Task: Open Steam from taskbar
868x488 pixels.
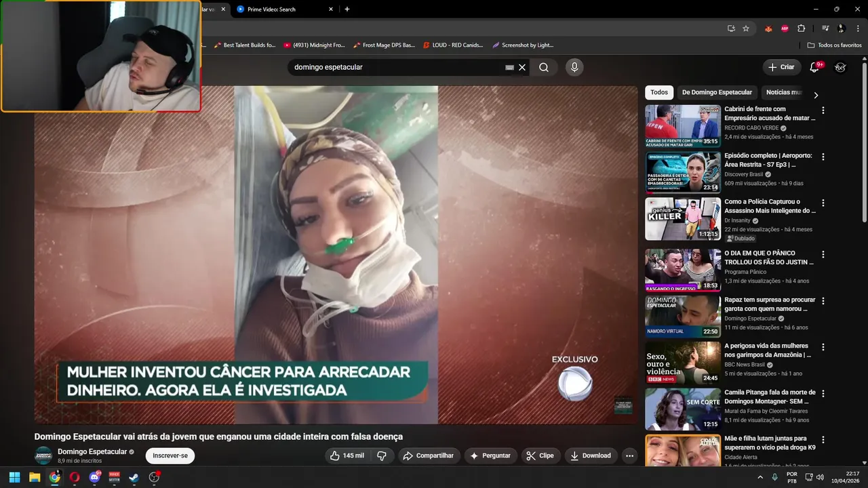Action: tap(134, 477)
